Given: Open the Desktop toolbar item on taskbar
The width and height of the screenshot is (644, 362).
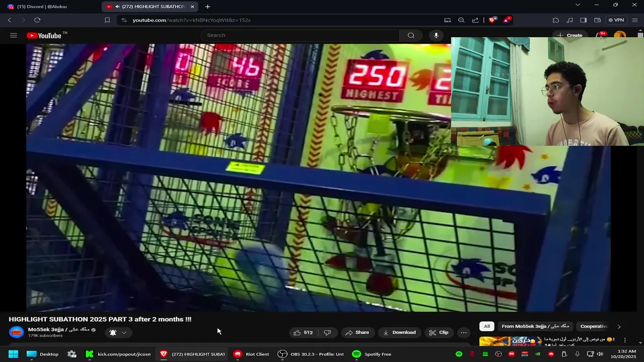Looking at the screenshot, I should [43, 354].
